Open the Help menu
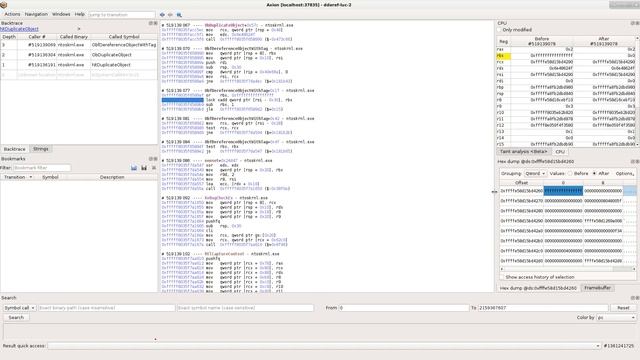Viewport: 640px width, 360px height. 80,14
